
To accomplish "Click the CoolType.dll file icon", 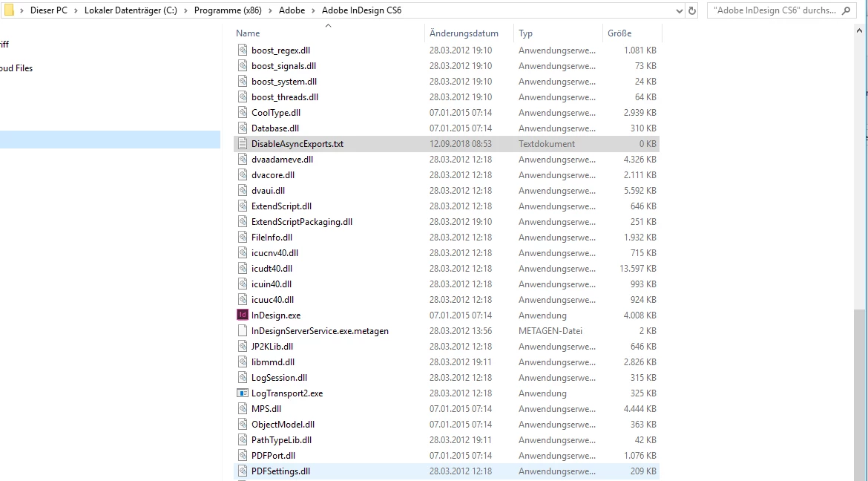I will click(243, 112).
